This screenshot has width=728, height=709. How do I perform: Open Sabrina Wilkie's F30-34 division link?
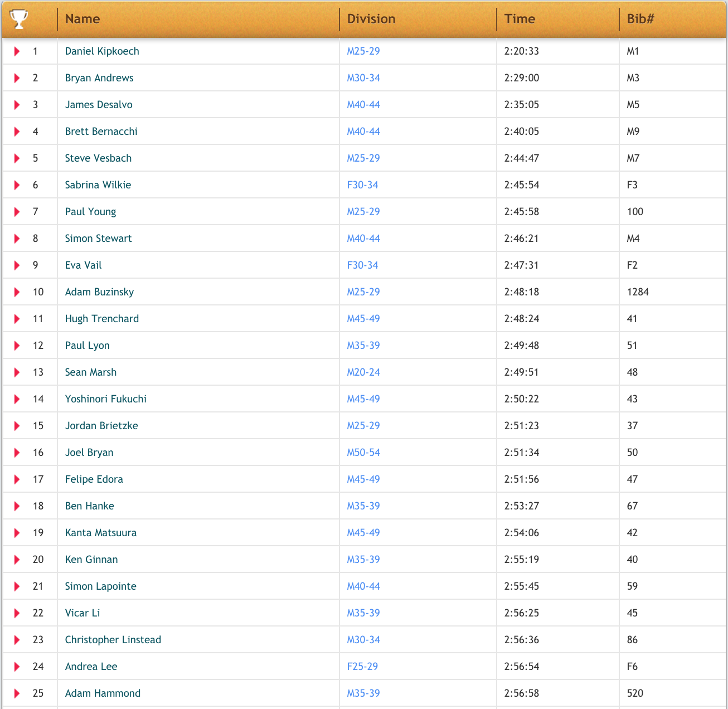(362, 185)
